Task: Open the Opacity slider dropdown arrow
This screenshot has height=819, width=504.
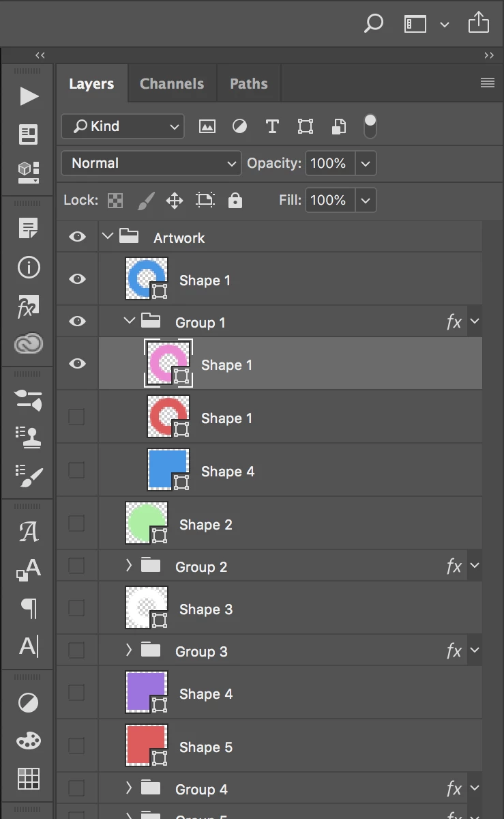Action: [366, 164]
